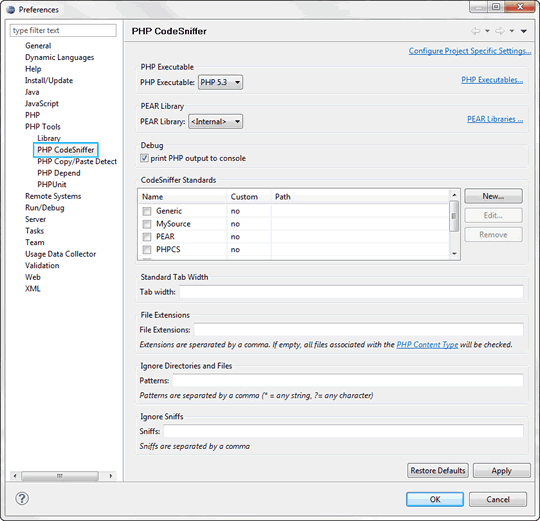Select Java preferences category
Screen dimensions: 540x521
click(x=32, y=92)
